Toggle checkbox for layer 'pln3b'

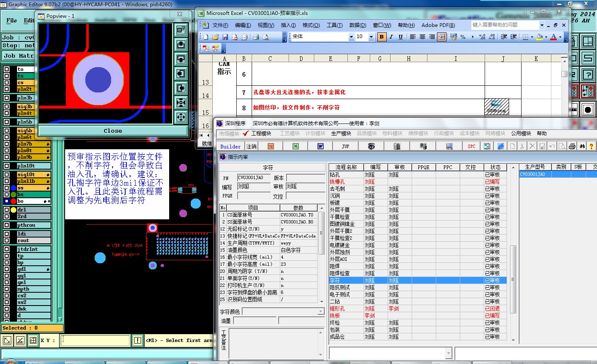pyautogui.click(x=7, y=98)
